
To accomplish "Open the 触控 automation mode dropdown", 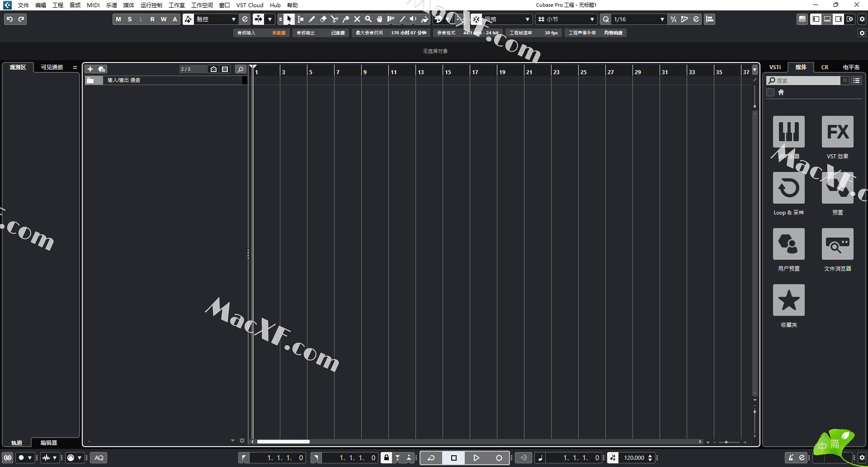I will pos(216,19).
